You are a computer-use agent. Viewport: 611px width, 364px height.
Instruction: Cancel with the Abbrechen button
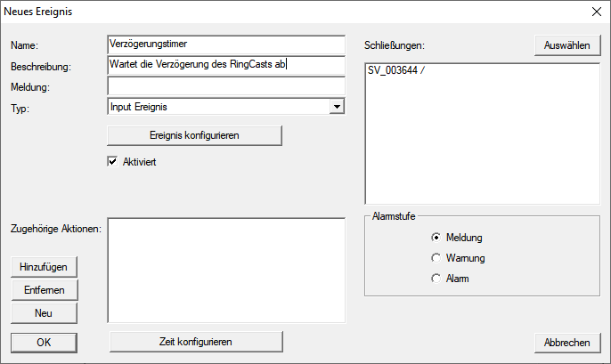tap(567, 342)
